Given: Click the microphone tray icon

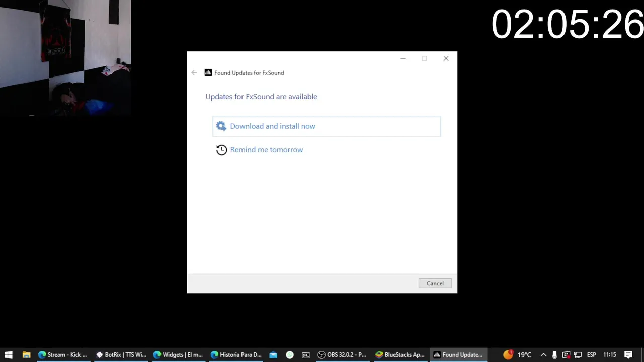Looking at the screenshot, I should 554,355.
